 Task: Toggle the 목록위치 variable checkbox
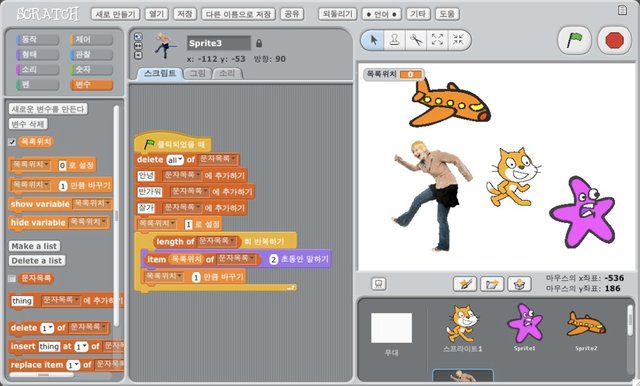(x=12, y=142)
